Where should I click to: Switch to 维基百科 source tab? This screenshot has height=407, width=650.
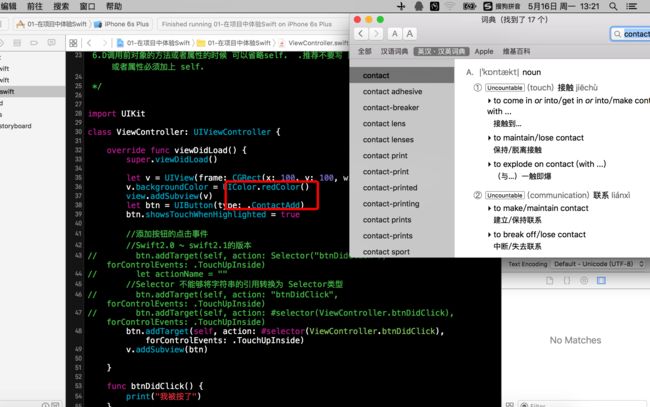[516, 51]
